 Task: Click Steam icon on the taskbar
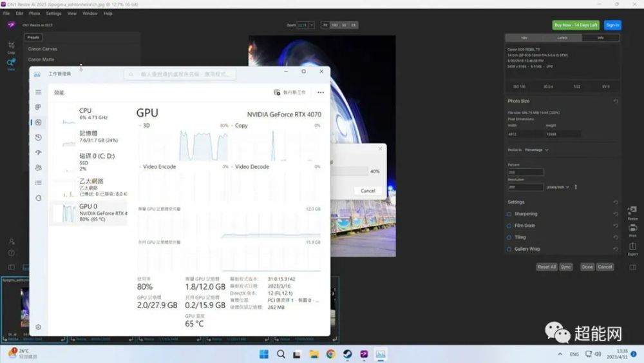click(348, 354)
